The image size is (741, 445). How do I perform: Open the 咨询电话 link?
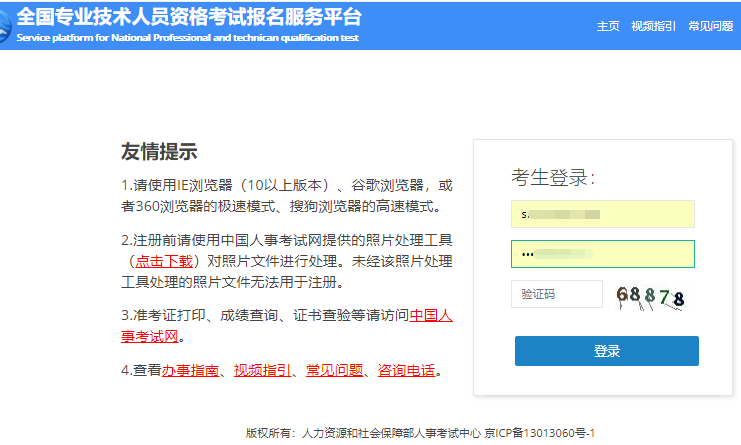(406, 371)
